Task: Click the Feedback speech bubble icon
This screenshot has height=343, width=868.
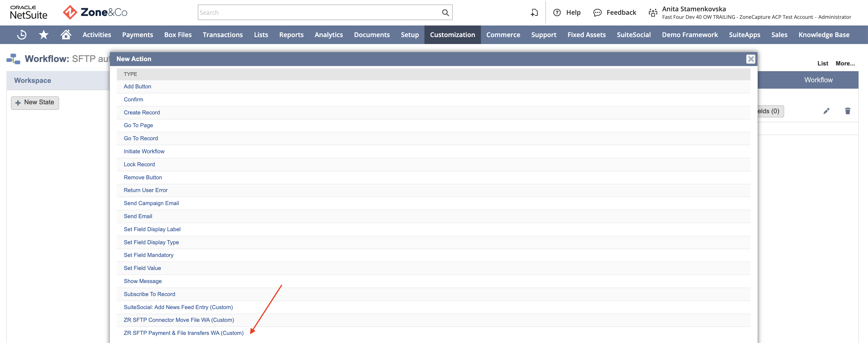Action: click(597, 12)
